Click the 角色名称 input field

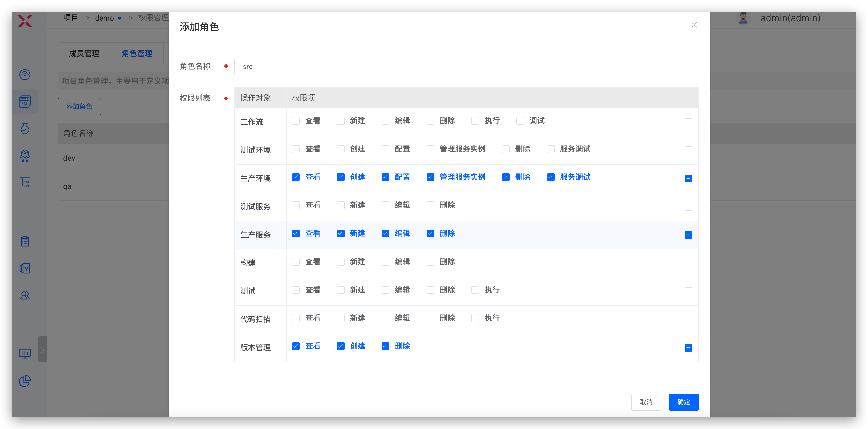pyautogui.click(x=466, y=67)
